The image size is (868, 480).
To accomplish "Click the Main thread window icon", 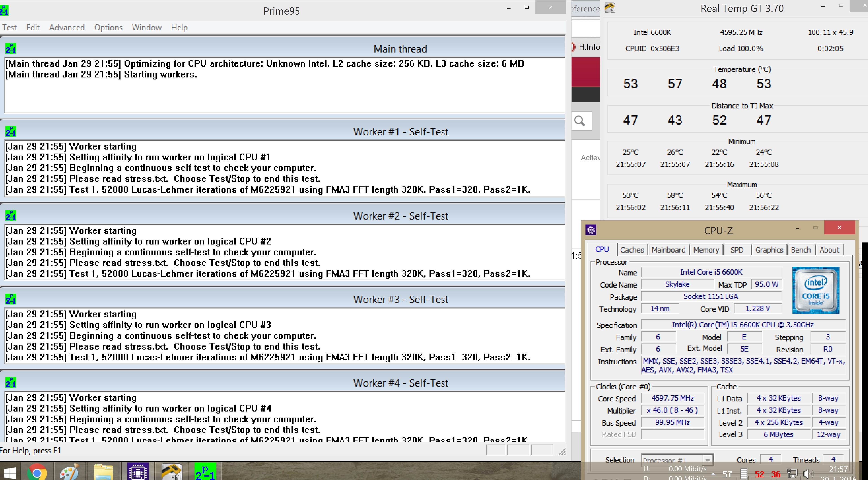I will pos(11,49).
